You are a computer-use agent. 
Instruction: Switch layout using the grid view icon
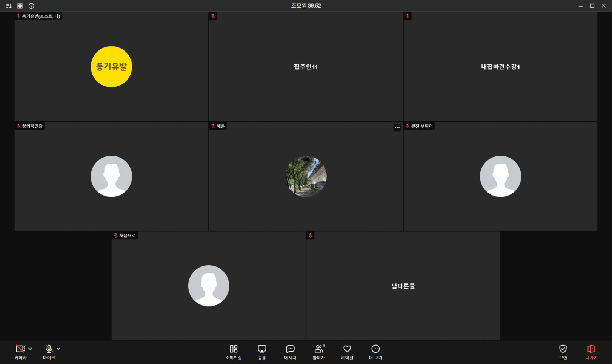click(x=20, y=6)
